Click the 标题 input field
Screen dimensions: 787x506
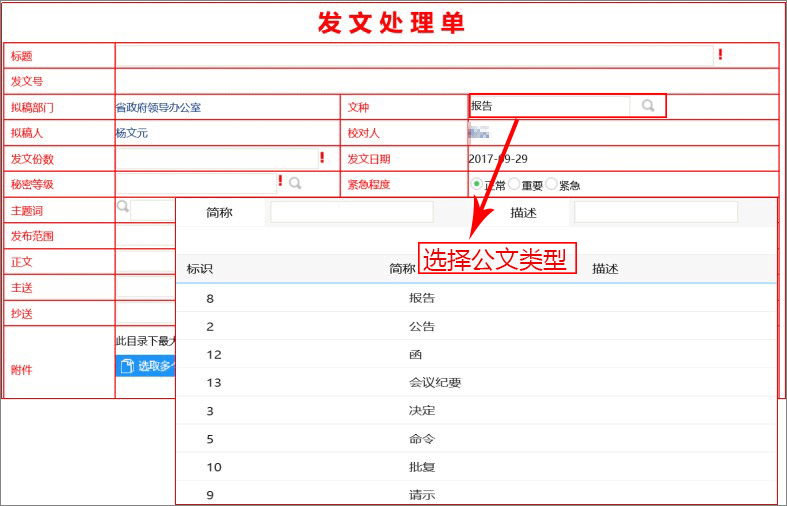(x=414, y=56)
